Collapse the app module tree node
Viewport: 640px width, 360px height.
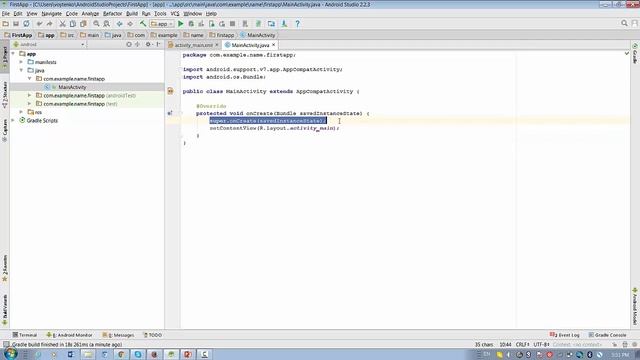click(13, 54)
